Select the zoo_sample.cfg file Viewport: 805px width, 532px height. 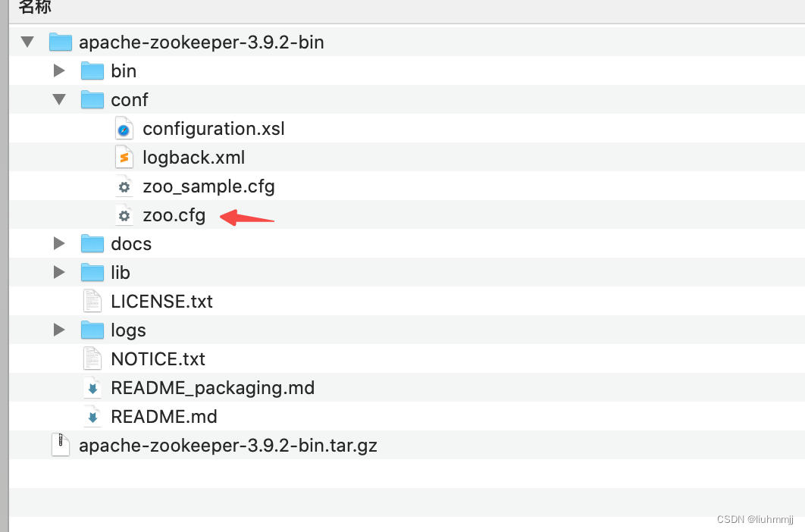(208, 186)
